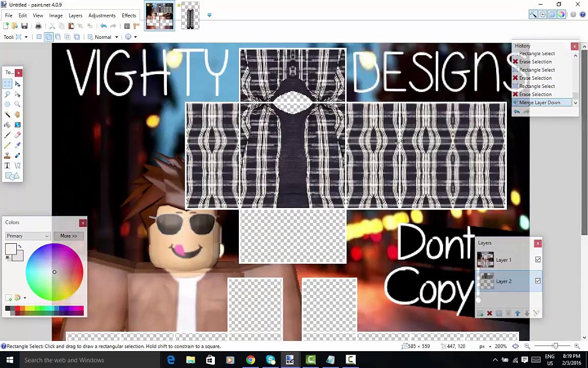The height and width of the screenshot is (368, 588).
Task: Pick a color on the color wheel
Action: (x=55, y=272)
